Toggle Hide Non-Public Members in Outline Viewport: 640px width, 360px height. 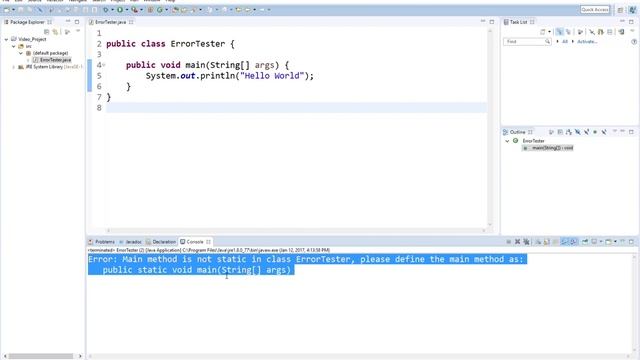point(595,132)
